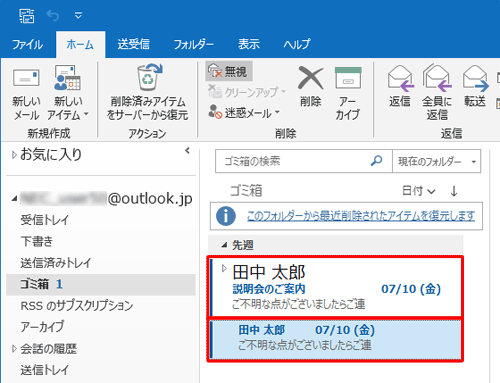The height and width of the screenshot is (383, 500).
Task: Click the アーカイブ archive box icon
Action: coord(348,78)
